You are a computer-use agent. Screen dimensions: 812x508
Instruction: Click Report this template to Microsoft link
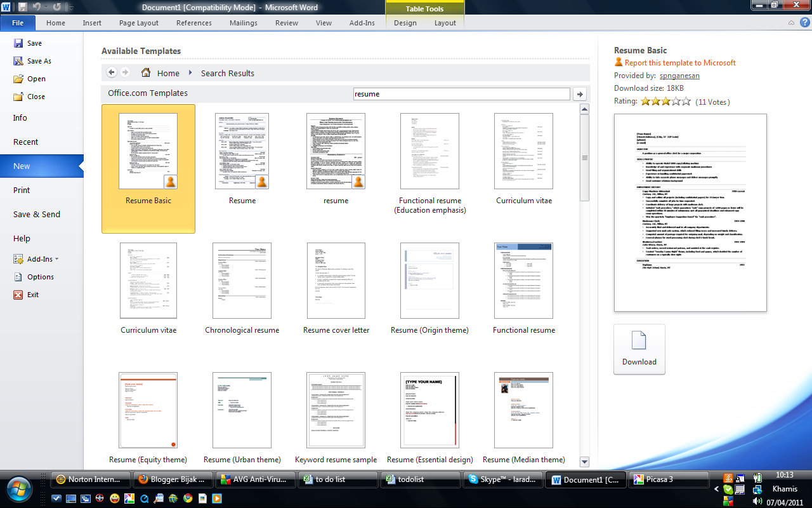(680, 63)
